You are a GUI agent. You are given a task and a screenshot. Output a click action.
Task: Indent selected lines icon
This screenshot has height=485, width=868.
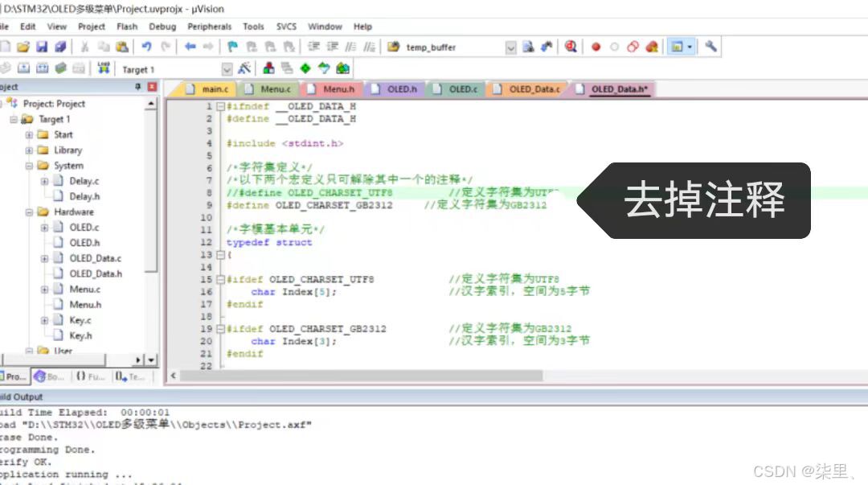coord(314,47)
